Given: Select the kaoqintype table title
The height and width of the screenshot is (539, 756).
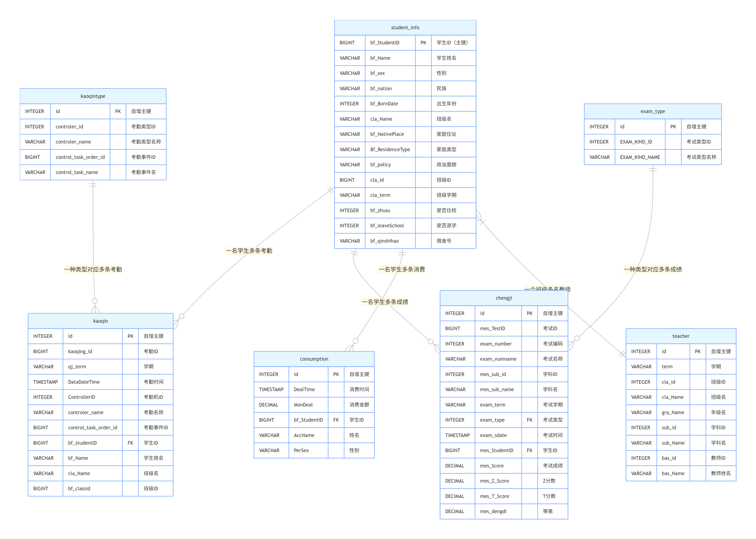Looking at the screenshot, I should click(93, 96).
